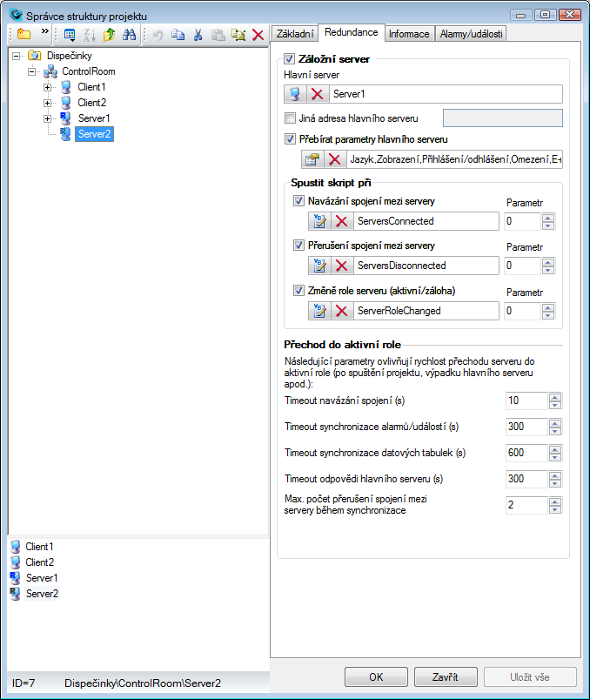Click the cut scissors icon

198,35
